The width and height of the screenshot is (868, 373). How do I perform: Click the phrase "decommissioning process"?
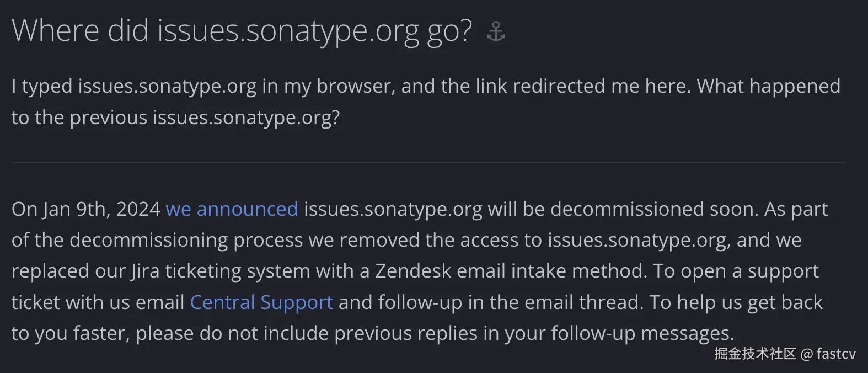click(186, 240)
